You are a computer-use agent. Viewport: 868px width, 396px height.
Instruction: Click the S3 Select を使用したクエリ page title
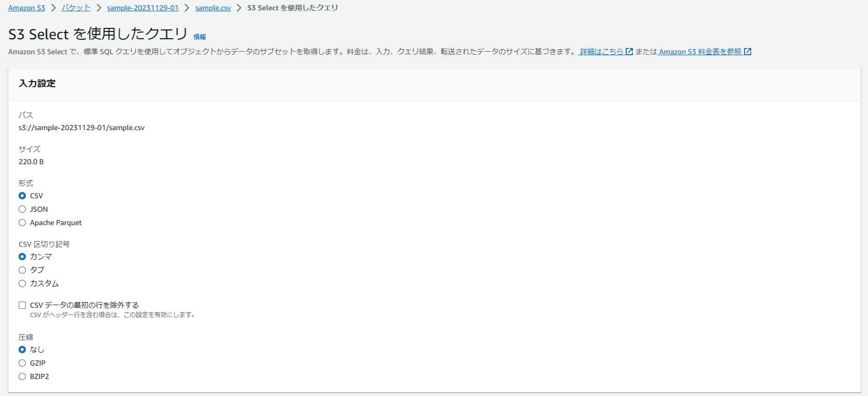coord(98,34)
